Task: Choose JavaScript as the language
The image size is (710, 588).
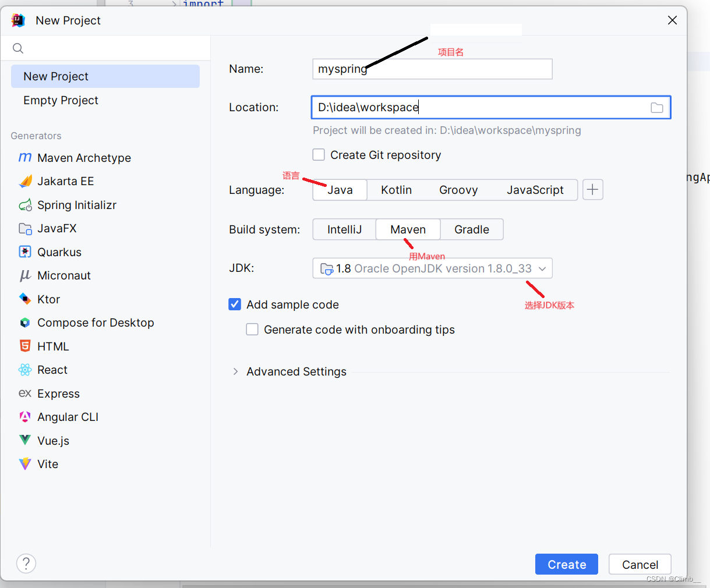Action: coord(535,190)
